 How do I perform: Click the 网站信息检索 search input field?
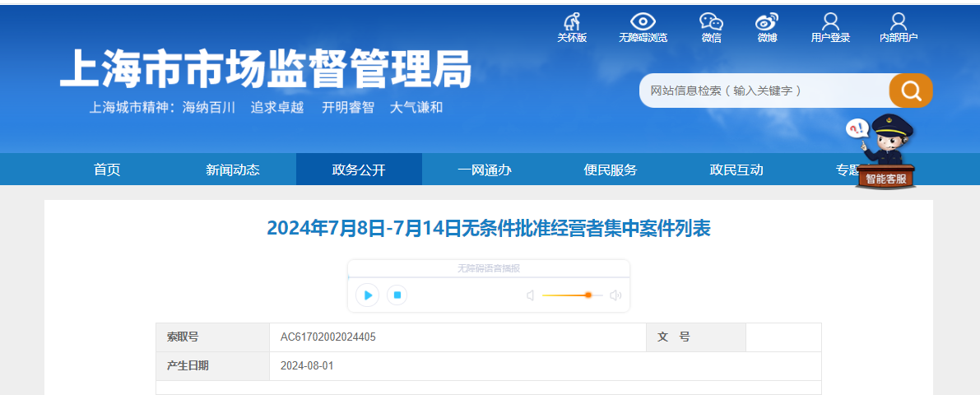click(x=764, y=91)
